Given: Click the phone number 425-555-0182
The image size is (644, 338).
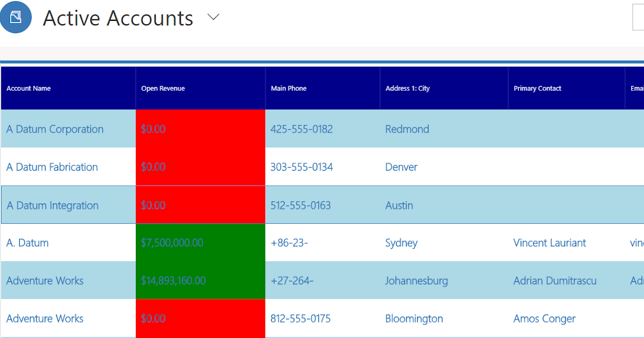Looking at the screenshot, I should pos(302,129).
